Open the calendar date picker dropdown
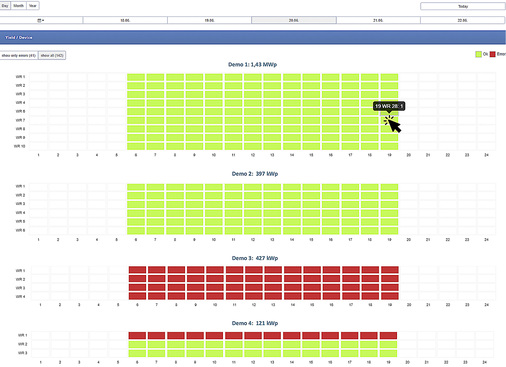The width and height of the screenshot is (506, 367). pos(41,20)
